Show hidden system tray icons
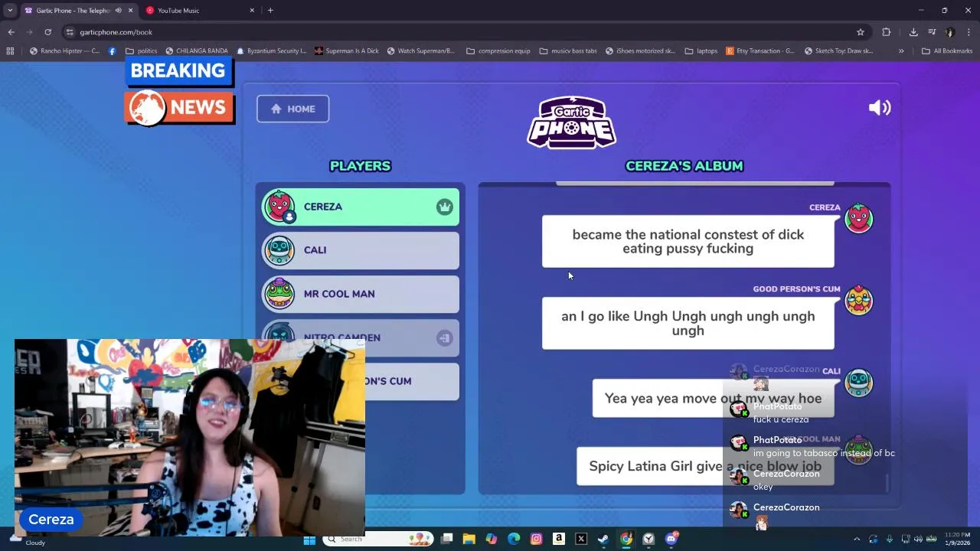Image resolution: width=980 pixels, height=551 pixels. point(857,540)
